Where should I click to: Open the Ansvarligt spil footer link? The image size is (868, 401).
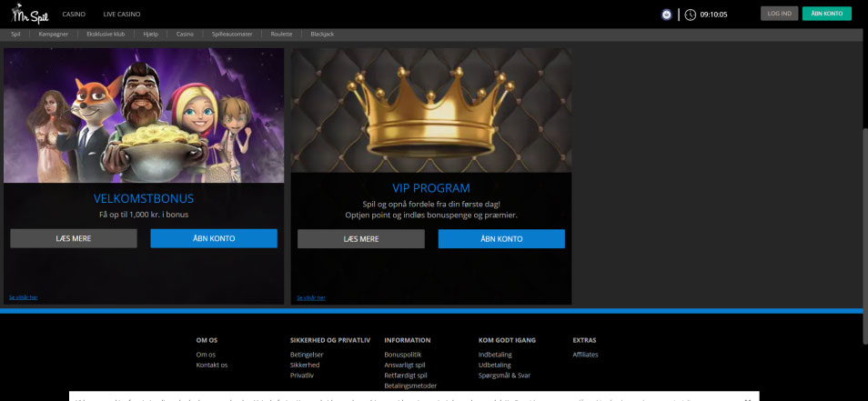tap(405, 365)
